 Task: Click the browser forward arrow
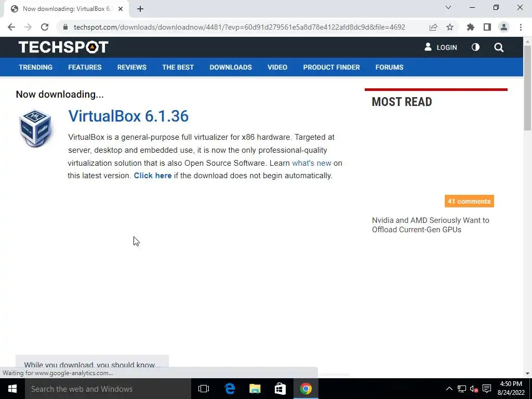28,27
